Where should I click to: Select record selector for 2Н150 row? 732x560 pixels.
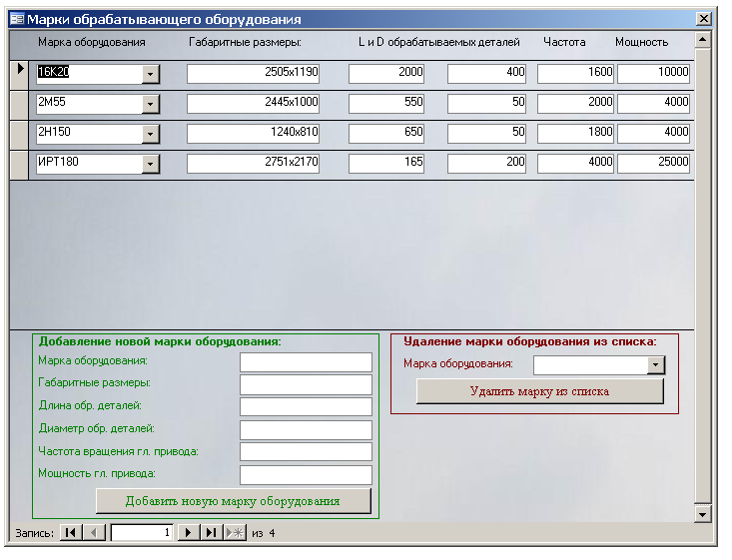point(19,135)
